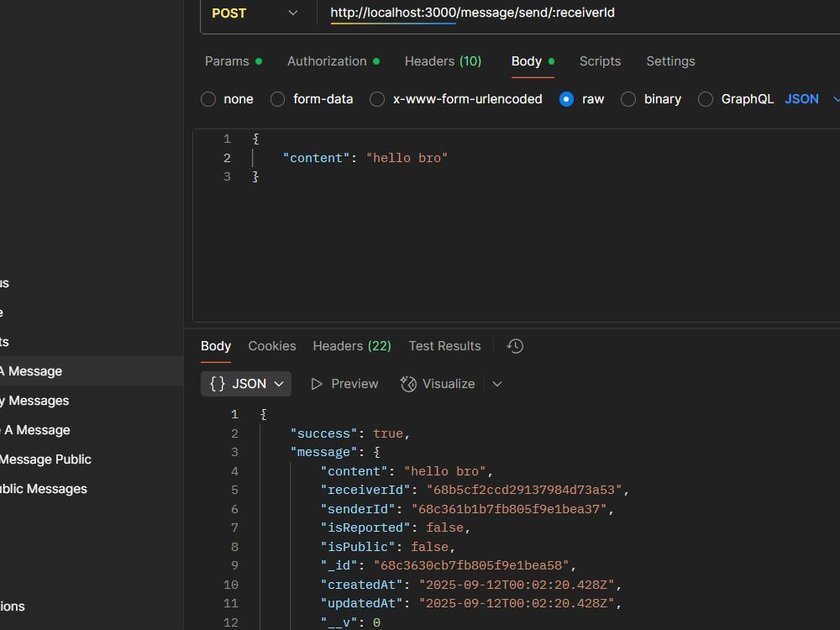
Task: Click the Preview button
Action: point(344,384)
